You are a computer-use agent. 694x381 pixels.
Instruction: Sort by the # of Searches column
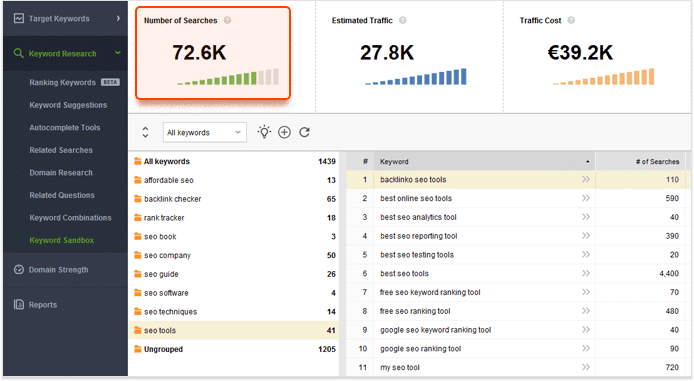pos(657,162)
